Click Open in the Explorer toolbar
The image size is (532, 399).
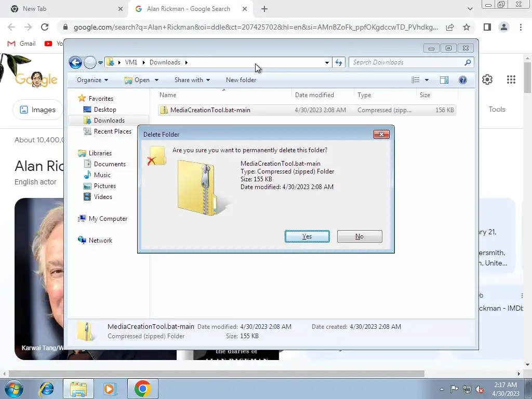tap(137, 80)
